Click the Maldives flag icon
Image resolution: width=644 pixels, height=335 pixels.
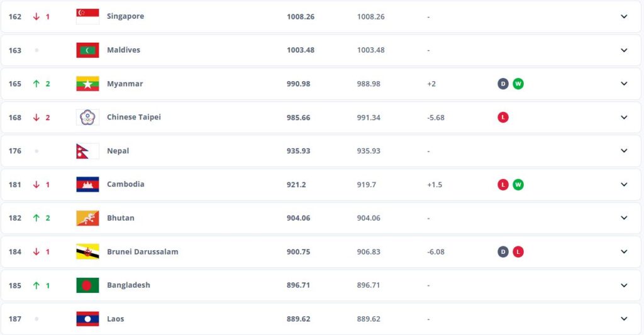coord(87,50)
